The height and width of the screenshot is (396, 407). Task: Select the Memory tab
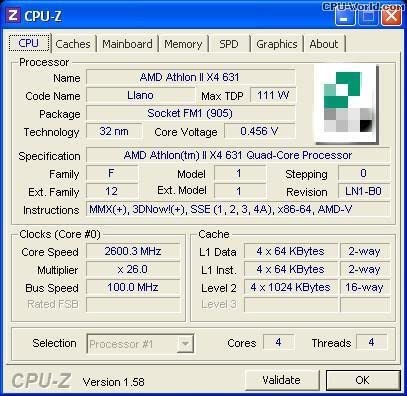[x=183, y=44]
